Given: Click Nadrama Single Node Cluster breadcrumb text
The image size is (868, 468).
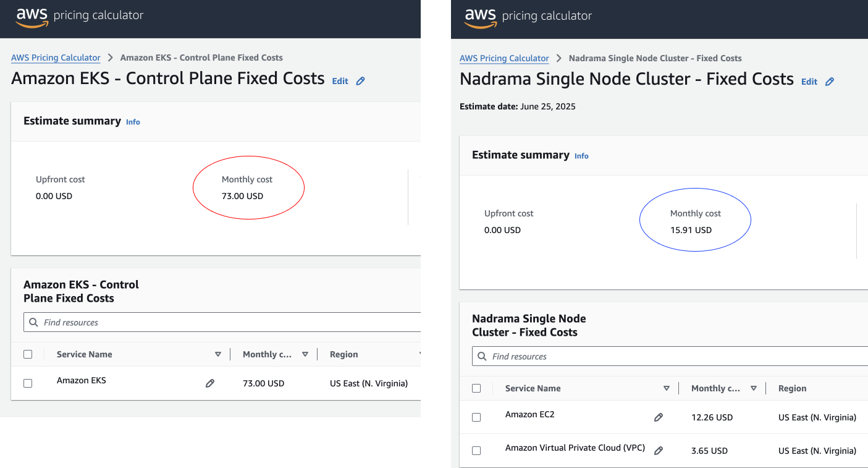Looking at the screenshot, I should [x=655, y=58].
